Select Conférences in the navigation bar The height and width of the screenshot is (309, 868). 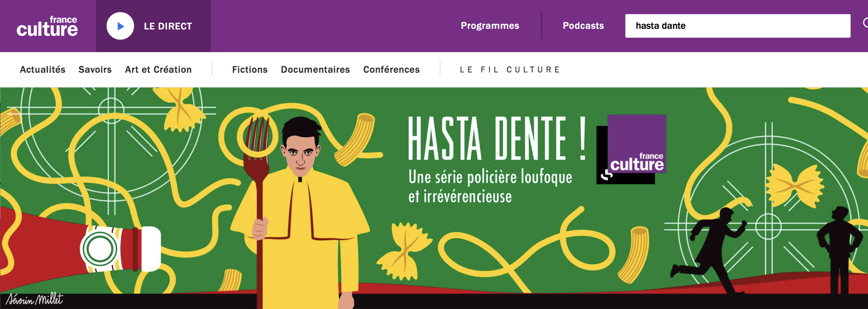pyautogui.click(x=391, y=69)
